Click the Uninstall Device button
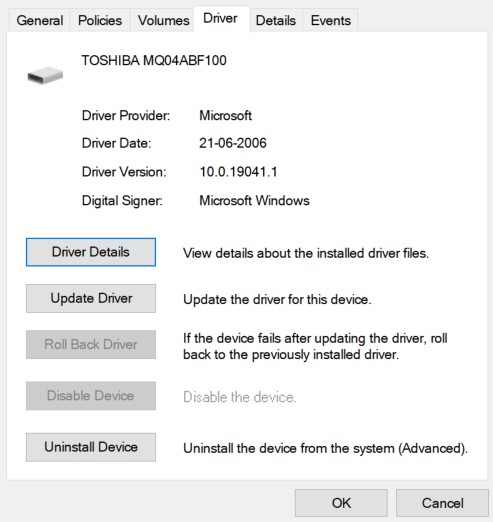 [x=91, y=447]
